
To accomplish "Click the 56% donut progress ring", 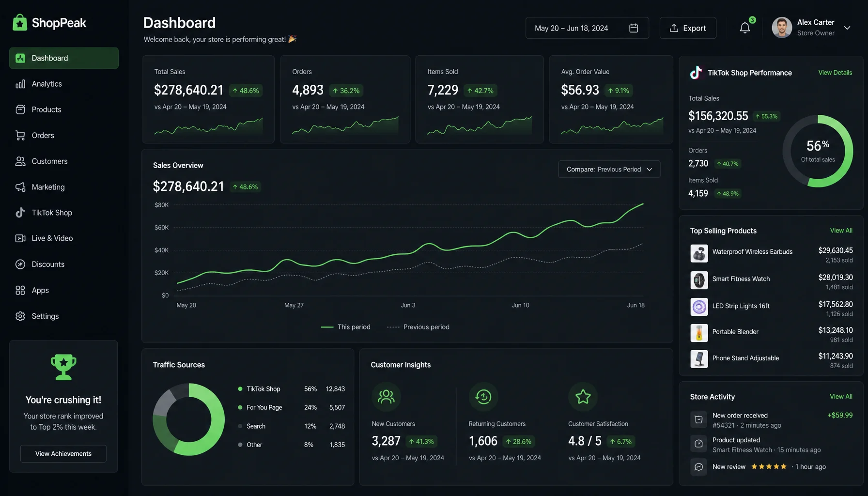I will point(818,151).
